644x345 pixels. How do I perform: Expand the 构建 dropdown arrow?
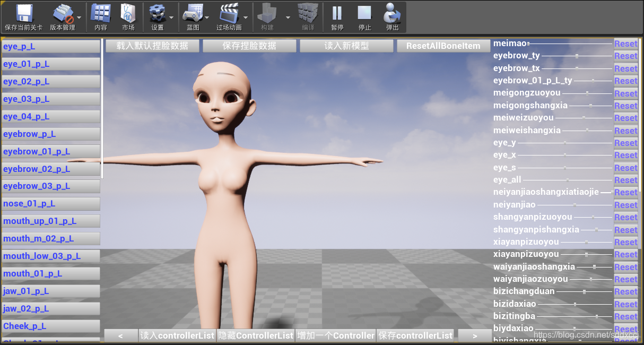(288, 17)
